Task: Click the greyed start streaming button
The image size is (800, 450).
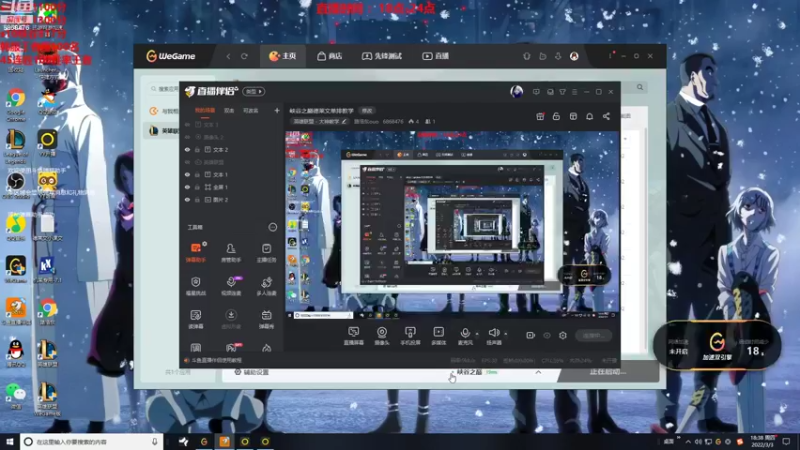Action: click(x=593, y=336)
